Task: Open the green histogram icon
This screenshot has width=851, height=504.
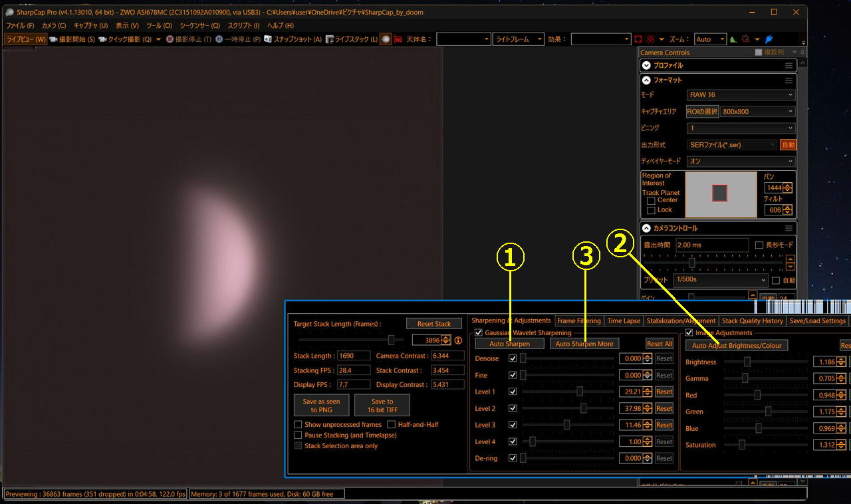Action: click(733, 39)
